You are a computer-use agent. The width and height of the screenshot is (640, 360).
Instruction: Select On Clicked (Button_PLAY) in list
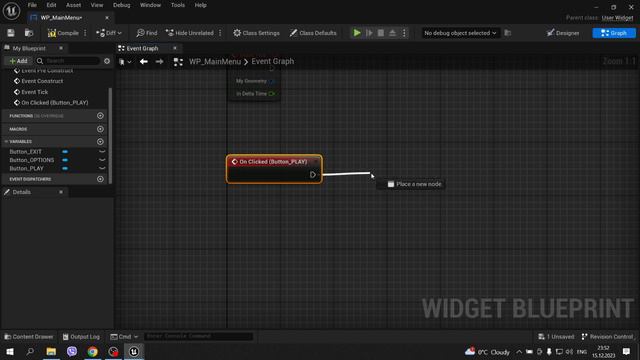click(x=55, y=103)
